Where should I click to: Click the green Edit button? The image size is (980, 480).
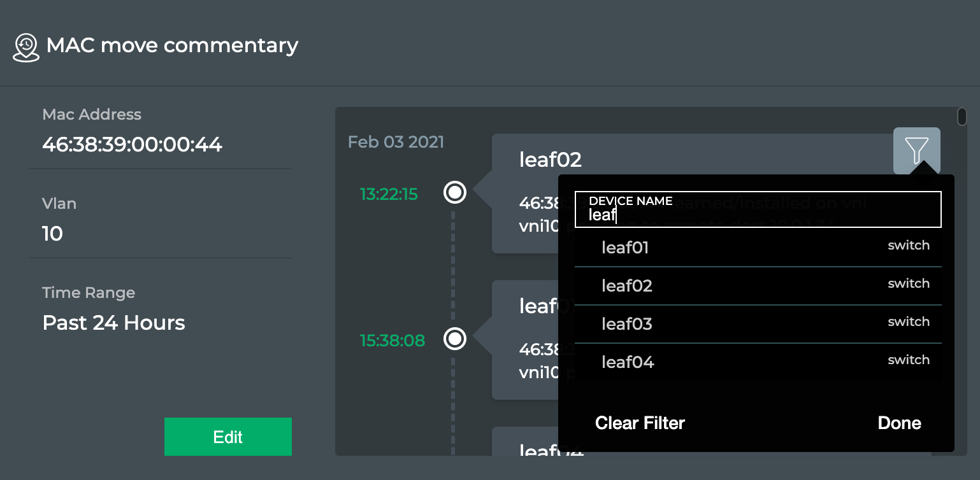pos(228,437)
